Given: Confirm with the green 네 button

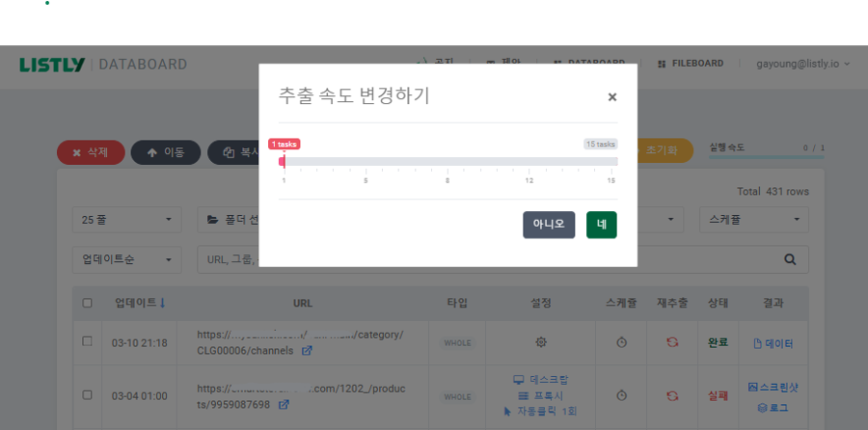Looking at the screenshot, I should coord(601,225).
